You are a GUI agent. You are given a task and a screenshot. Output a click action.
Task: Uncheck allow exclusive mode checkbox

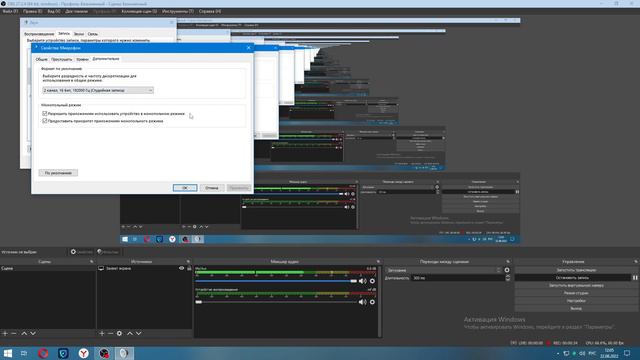(x=44, y=113)
